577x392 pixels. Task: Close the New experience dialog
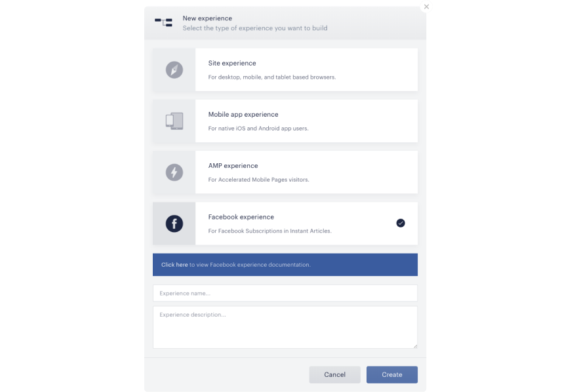pyautogui.click(x=426, y=7)
